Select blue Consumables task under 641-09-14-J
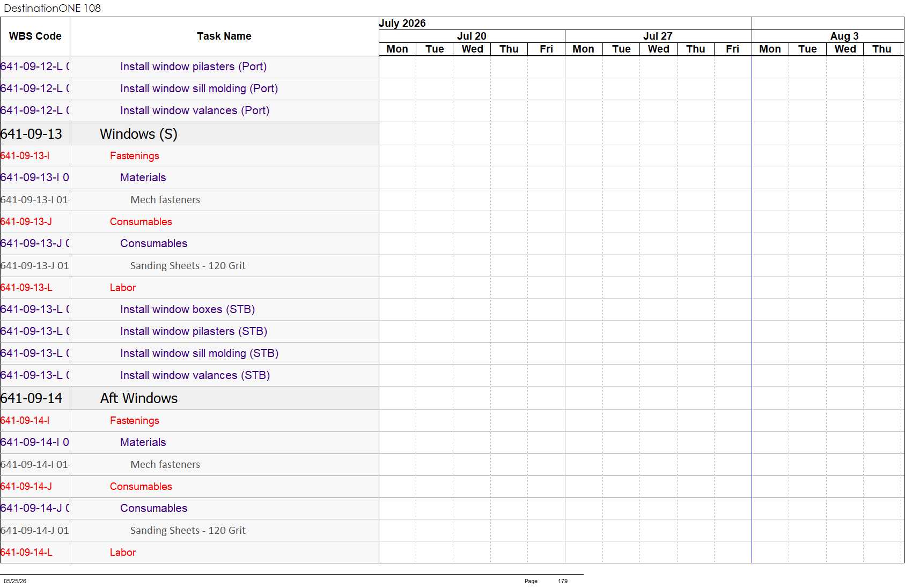 click(x=153, y=508)
